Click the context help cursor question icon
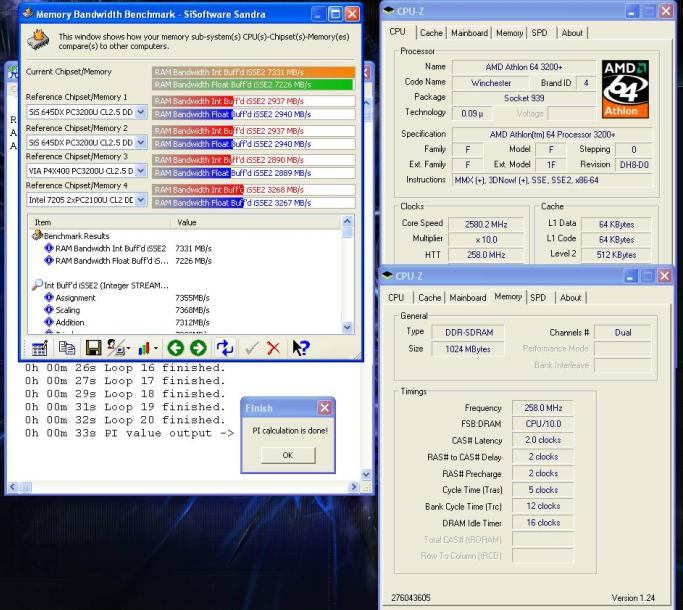The height and width of the screenshot is (610, 683). tap(301, 348)
